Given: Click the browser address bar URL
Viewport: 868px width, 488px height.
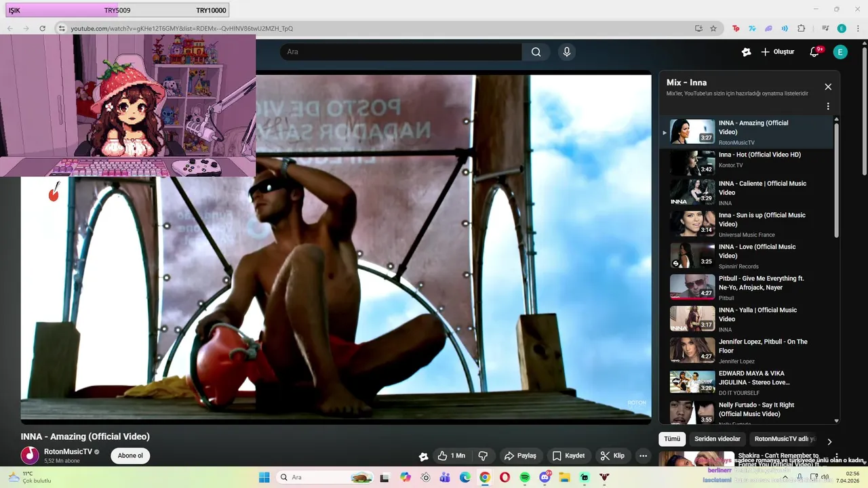Looking at the screenshot, I should 182,28.
